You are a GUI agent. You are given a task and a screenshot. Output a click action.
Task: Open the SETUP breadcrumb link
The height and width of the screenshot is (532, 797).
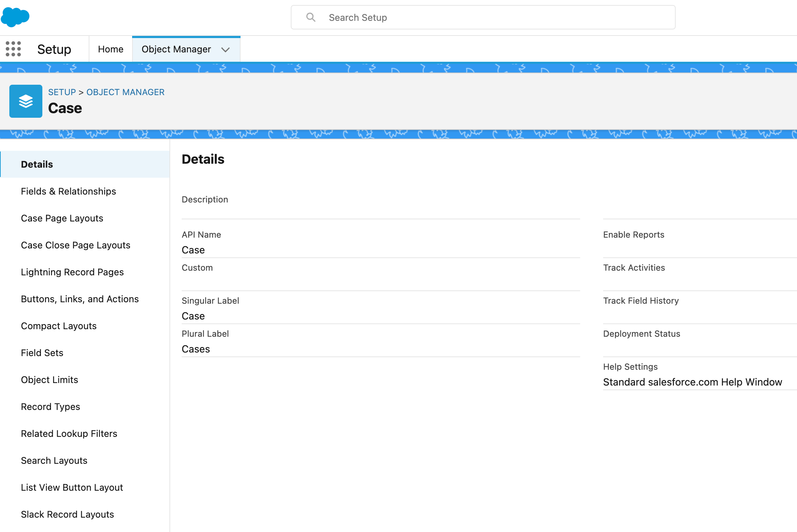pos(62,92)
